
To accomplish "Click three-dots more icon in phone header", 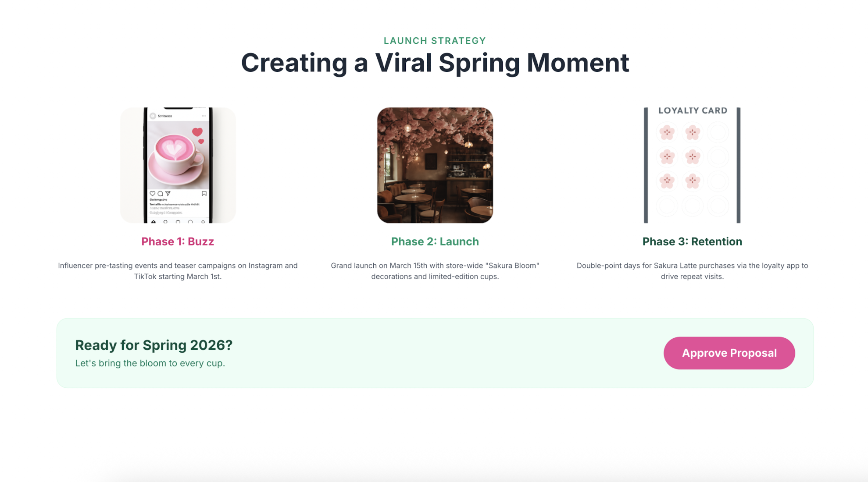I will tap(204, 116).
